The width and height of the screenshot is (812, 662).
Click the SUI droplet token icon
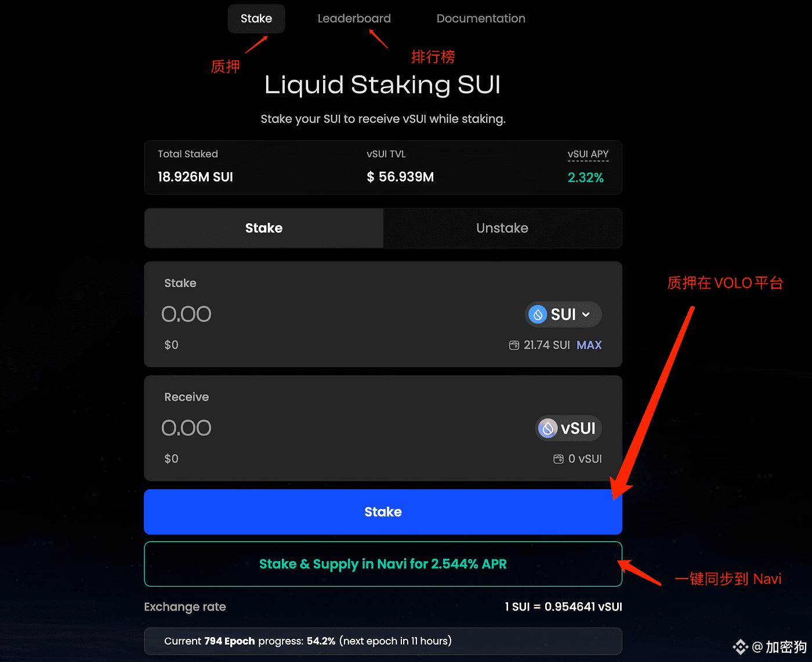(538, 314)
